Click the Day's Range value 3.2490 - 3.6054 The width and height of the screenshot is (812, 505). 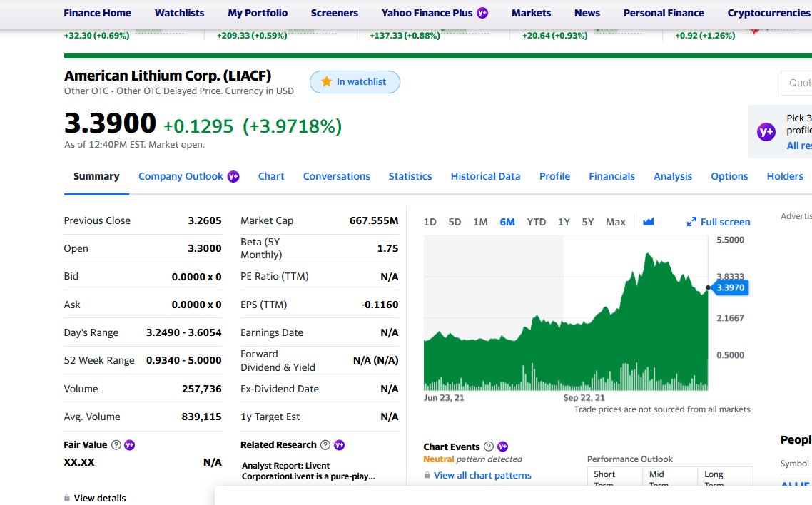pos(184,332)
